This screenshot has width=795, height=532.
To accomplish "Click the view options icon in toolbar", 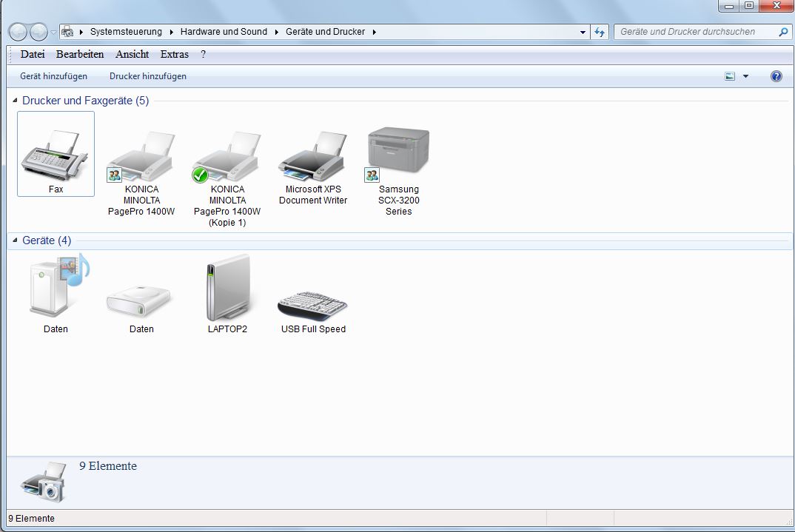I will (730, 76).
